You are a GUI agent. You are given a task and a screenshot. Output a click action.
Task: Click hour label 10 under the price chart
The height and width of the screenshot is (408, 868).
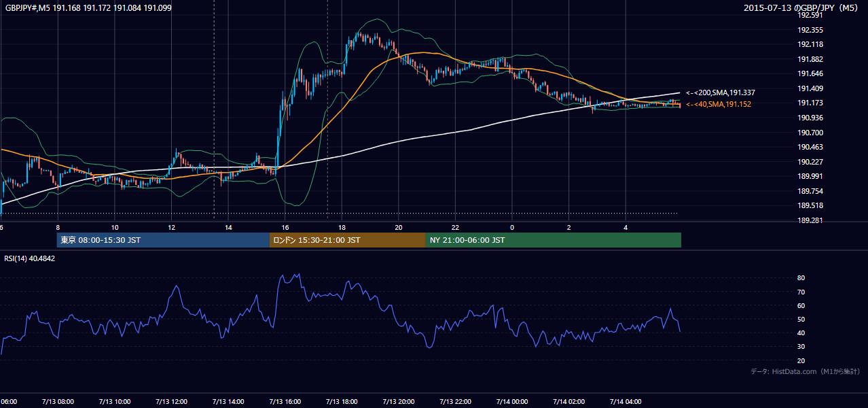(115, 227)
